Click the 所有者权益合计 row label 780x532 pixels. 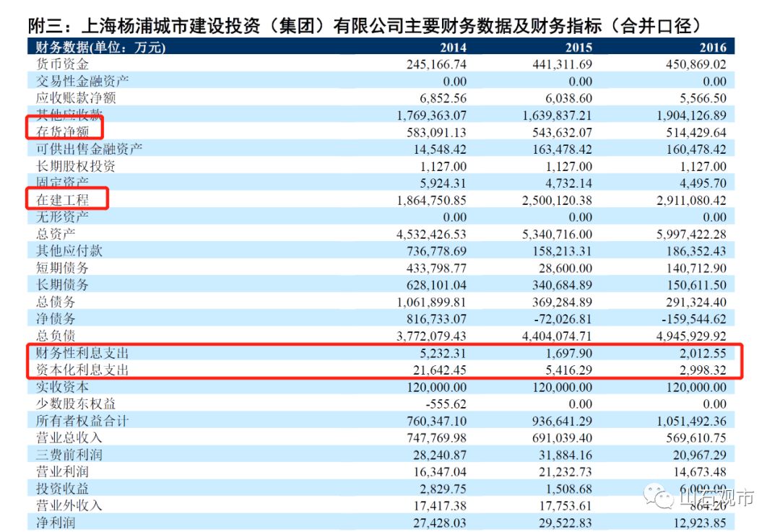[x=82, y=421]
